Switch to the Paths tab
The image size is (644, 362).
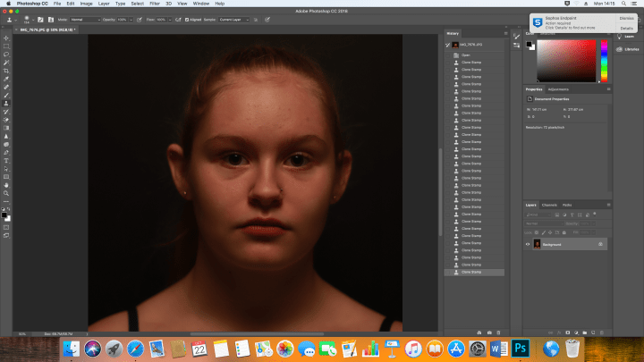click(567, 205)
